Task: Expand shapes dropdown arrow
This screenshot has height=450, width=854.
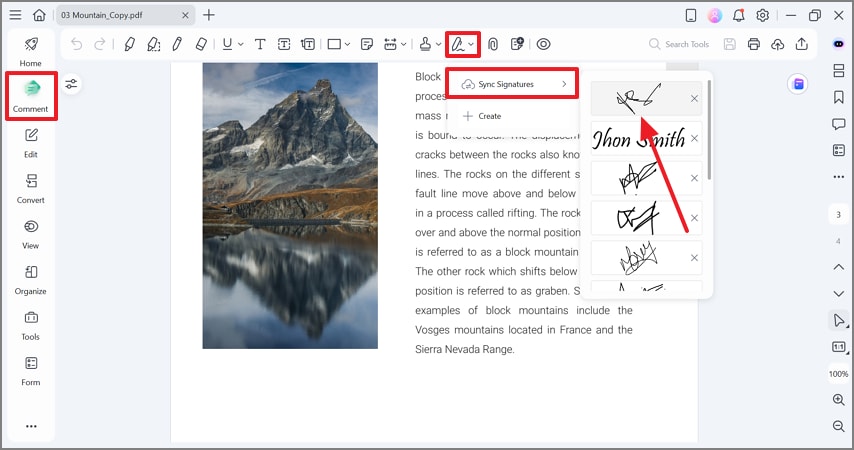Action: click(347, 45)
